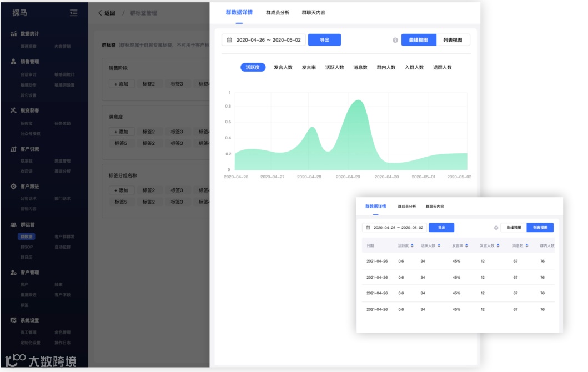Click 返回 link in the breadcrumb
This screenshot has width=588, height=372.
[109, 13]
